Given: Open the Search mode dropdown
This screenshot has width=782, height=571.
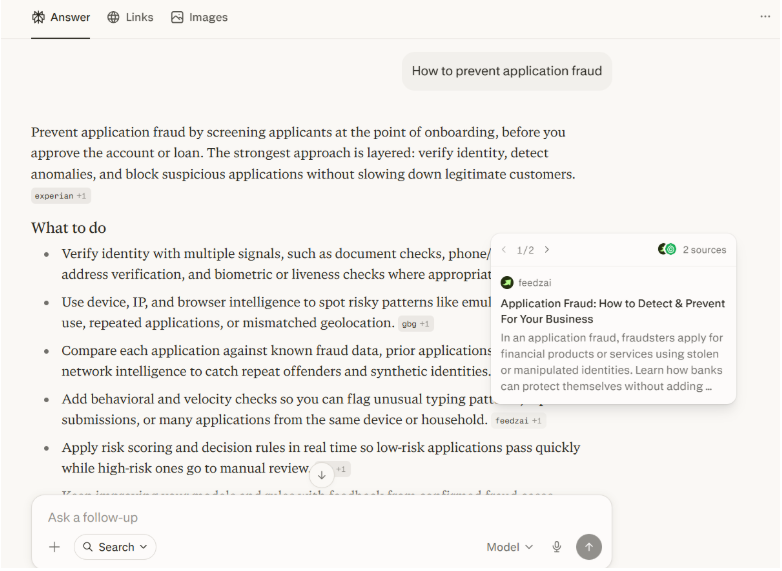Looking at the screenshot, I should coord(115,547).
